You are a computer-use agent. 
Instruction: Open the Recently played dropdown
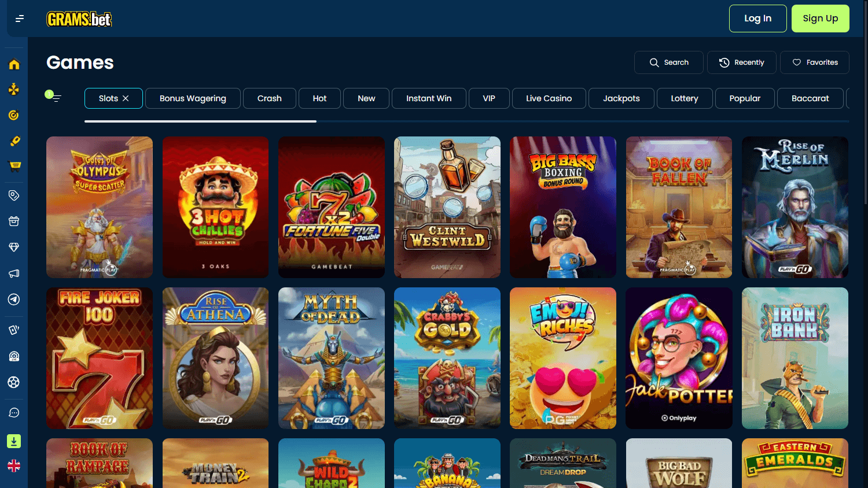point(741,62)
